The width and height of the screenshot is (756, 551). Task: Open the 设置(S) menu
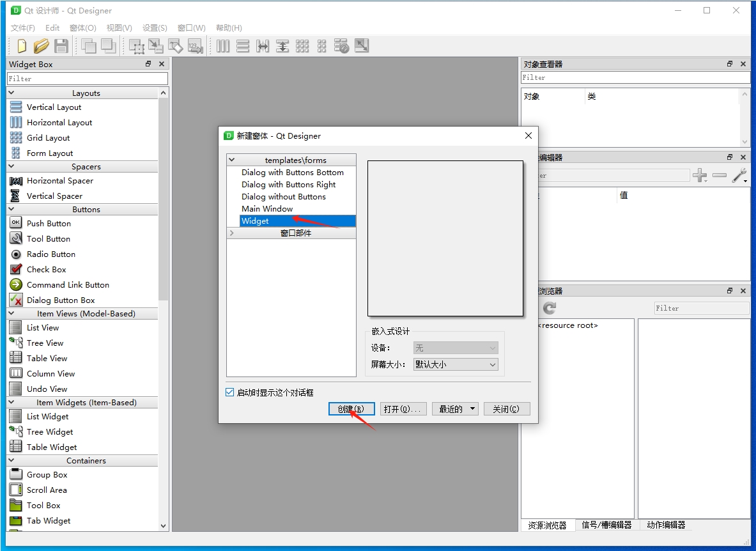(155, 27)
